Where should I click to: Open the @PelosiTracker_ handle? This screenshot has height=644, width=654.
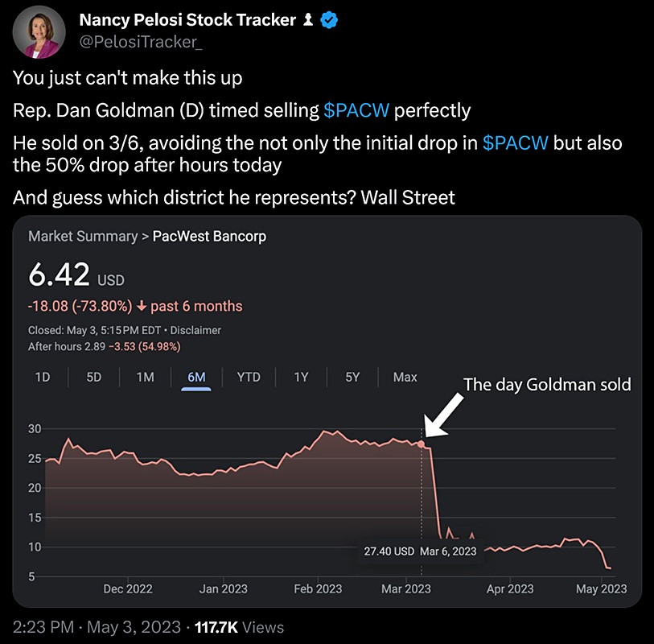coord(141,42)
